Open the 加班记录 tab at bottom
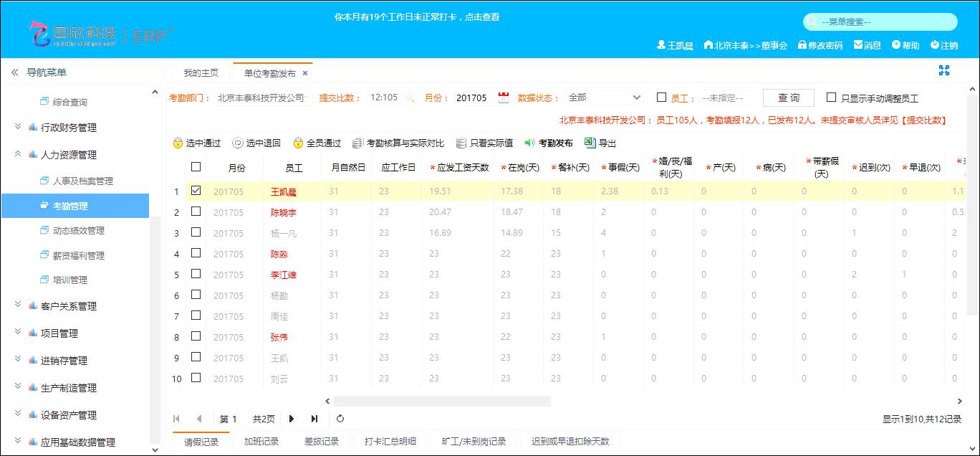 [x=261, y=442]
